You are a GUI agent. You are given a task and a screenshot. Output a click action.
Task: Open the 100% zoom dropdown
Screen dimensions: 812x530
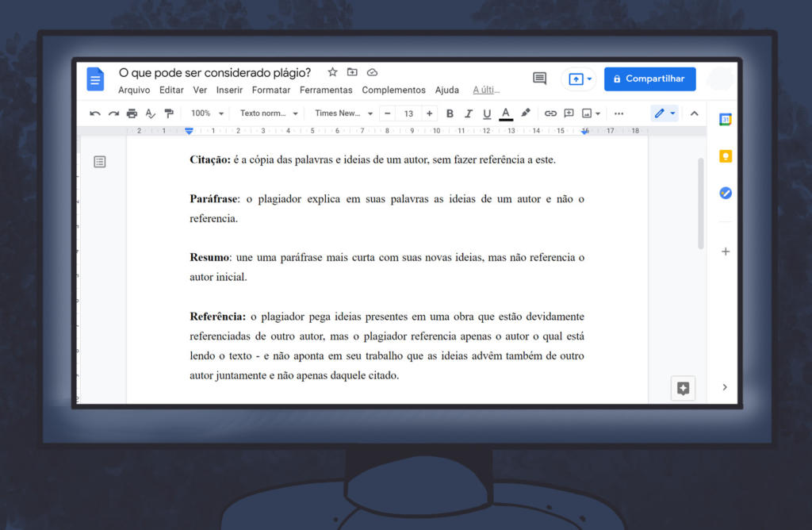point(208,113)
